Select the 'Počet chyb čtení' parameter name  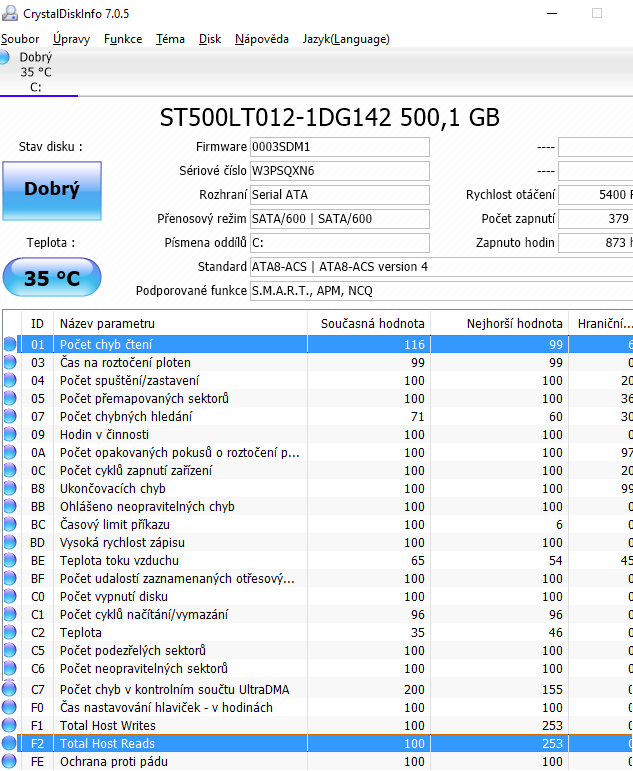coord(106,345)
